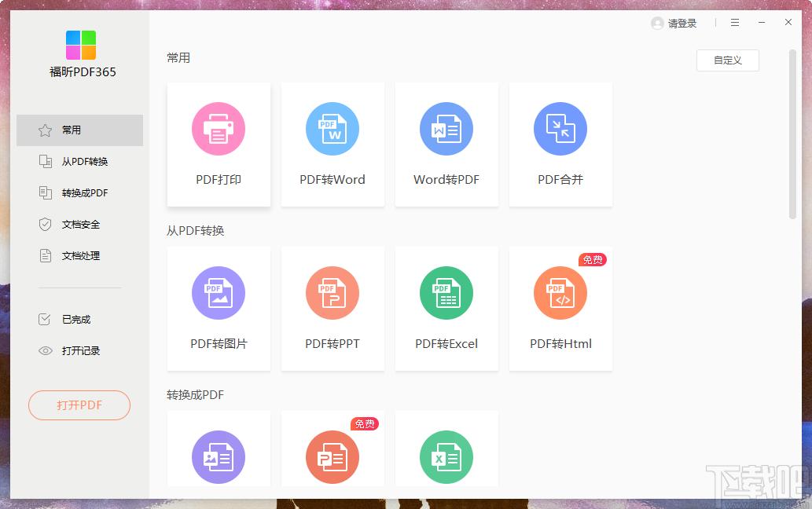Click the star icon beside 常用
This screenshot has height=509, width=812.
pyautogui.click(x=45, y=130)
